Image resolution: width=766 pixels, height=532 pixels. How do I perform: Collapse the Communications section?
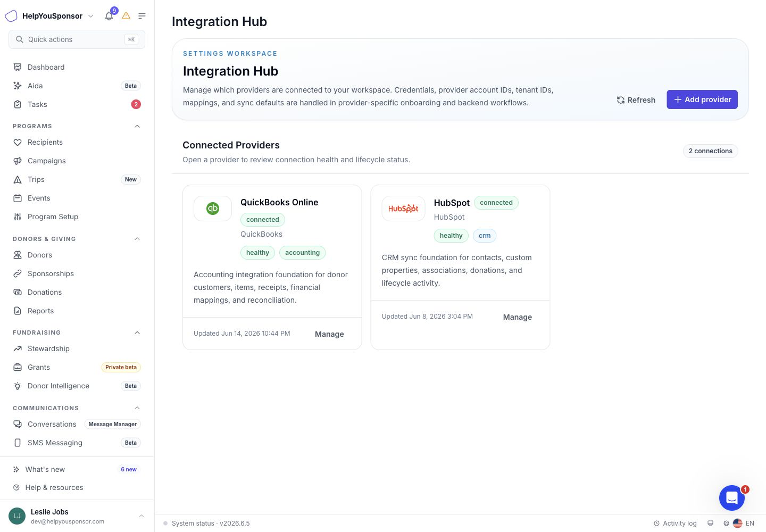click(x=137, y=408)
